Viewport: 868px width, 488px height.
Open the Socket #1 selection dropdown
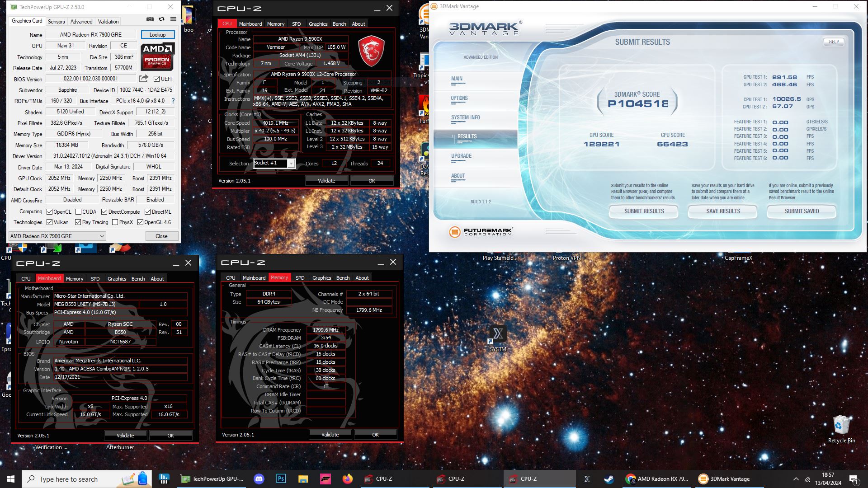(274, 163)
